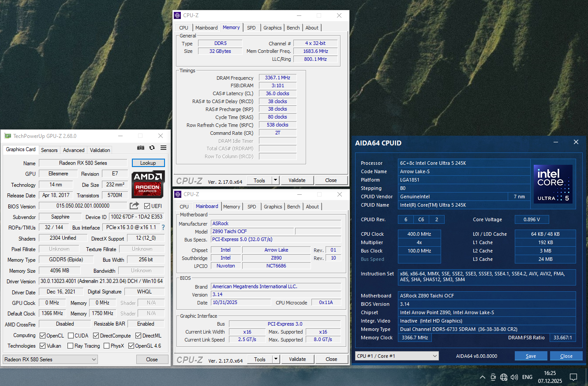The width and height of the screenshot is (588, 386).
Task: Switch to the Sensors tab in GPU-Z
Action: (x=49, y=150)
